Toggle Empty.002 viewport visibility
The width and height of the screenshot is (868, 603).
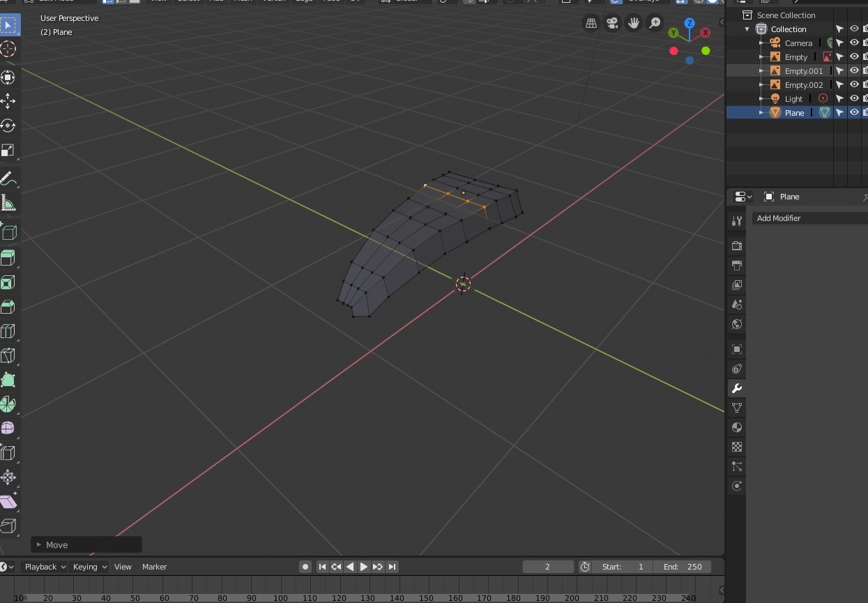point(854,84)
